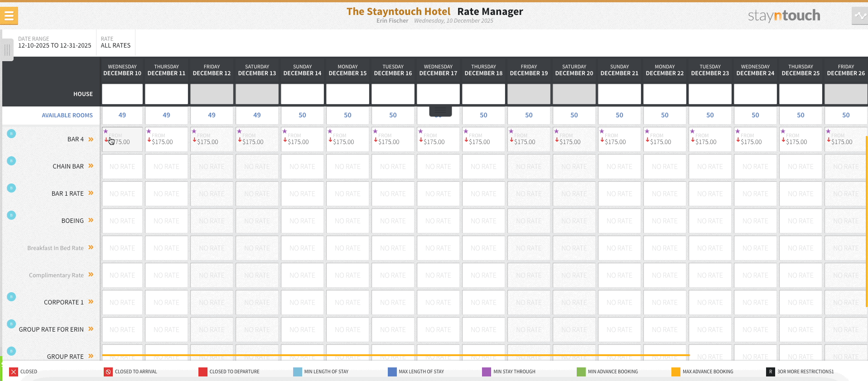The height and width of the screenshot is (381, 868).
Task: Click the Min Stay Through purple swatch
Action: (487, 372)
